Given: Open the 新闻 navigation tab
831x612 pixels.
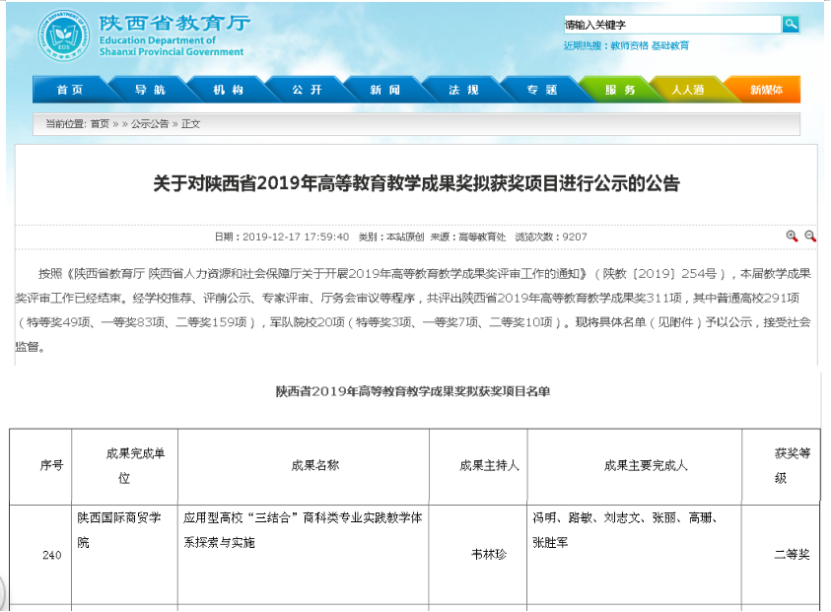Looking at the screenshot, I should [385, 90].
